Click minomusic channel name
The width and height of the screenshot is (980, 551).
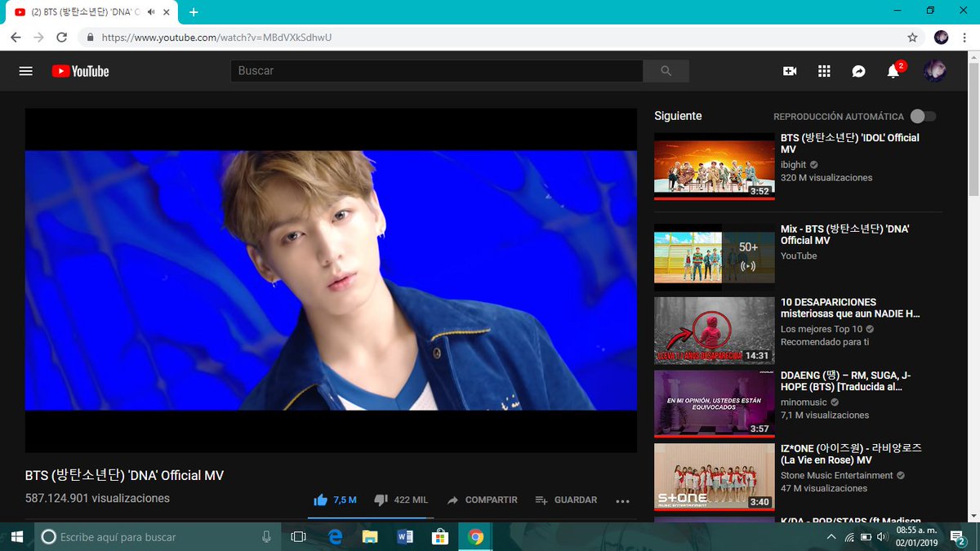tap(804, 402)
